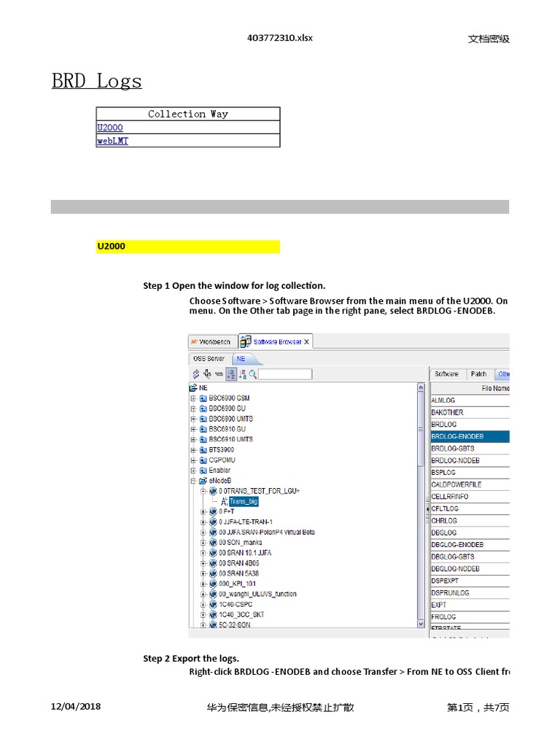This screenshot has height=747, width=560.
Task: Click the NE tree scrollbar up arrow
Action: click(421, 387)
